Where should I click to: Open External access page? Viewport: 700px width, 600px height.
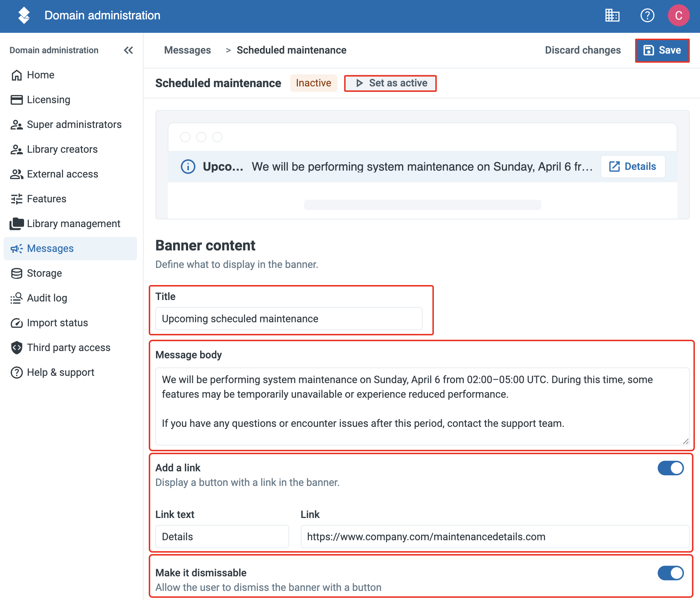coord(70,174)
